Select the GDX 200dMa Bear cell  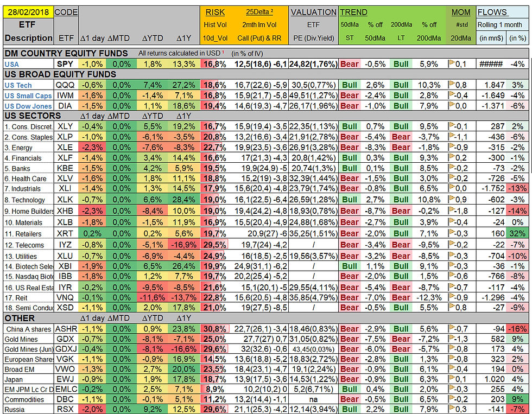[x=401, y=339]
